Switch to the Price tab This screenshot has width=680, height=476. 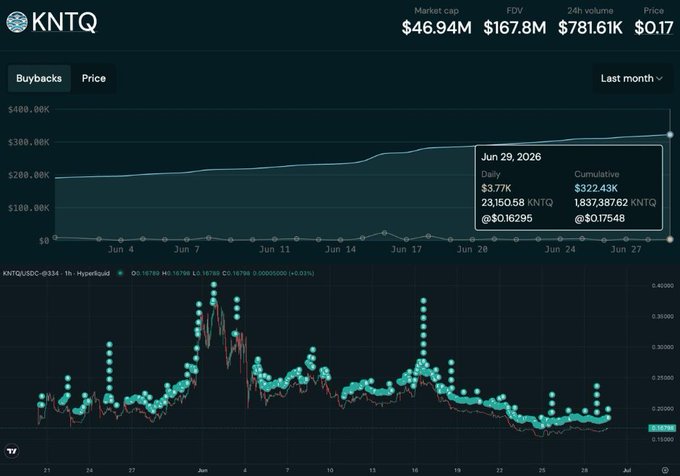point(94,78)
